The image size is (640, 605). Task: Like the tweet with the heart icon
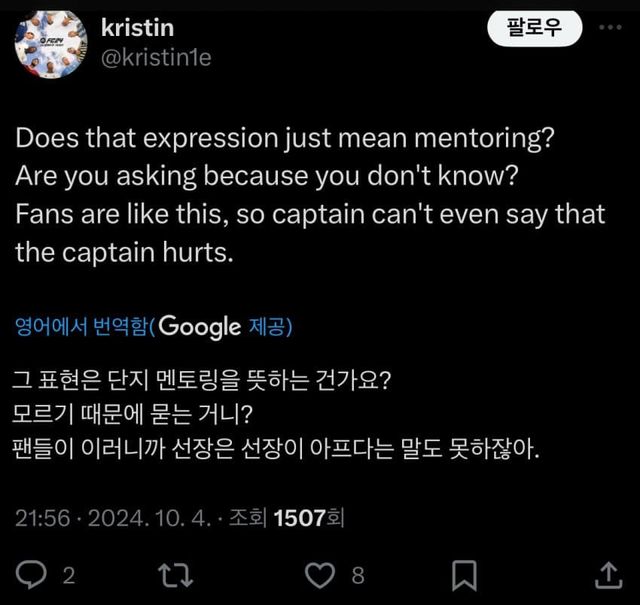tap(318, 574)
